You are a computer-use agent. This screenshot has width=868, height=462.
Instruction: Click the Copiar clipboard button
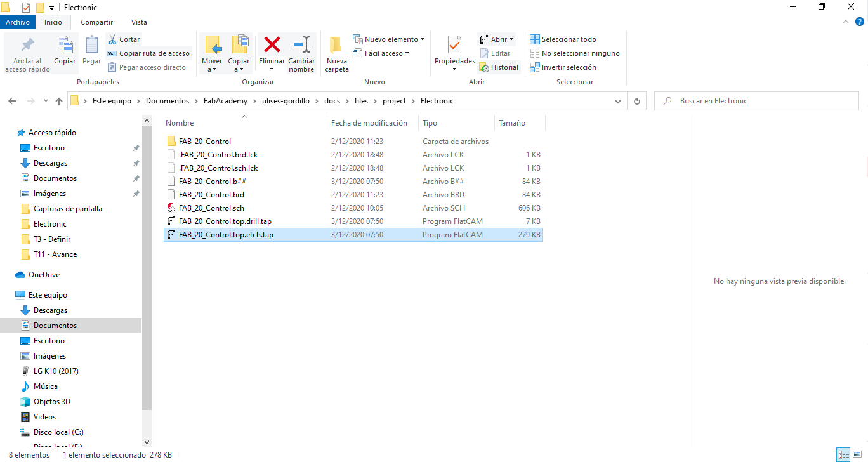coord(65,51)
